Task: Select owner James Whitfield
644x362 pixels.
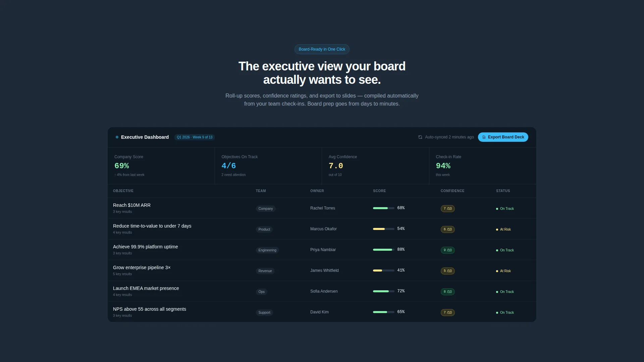Action: tap(324, 270)
